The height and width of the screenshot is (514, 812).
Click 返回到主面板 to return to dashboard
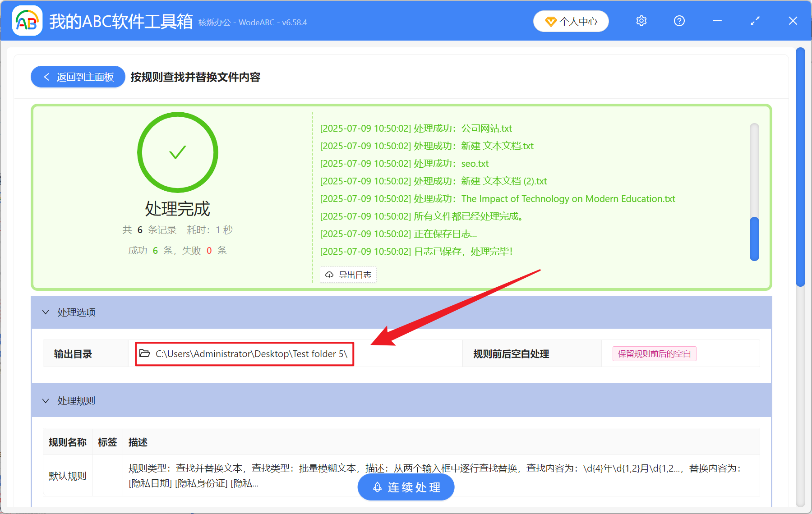pyautogui.click(x=78, y=77)
